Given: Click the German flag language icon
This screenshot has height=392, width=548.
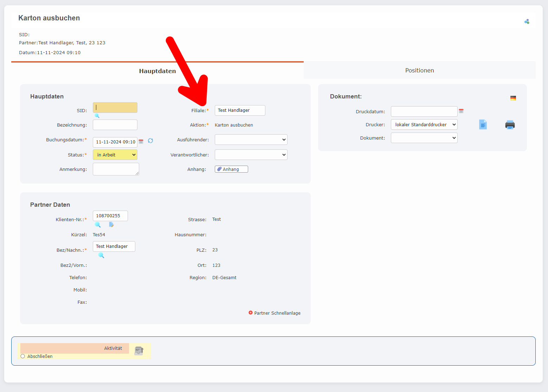Looking at the screenshot, I should [513, 98].
